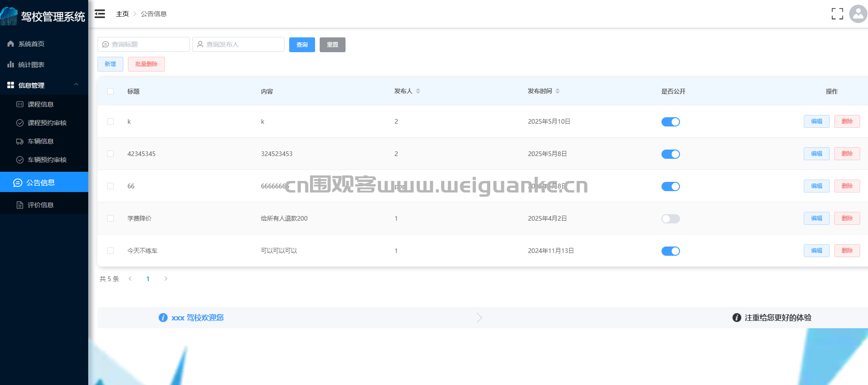Click the check icon beside 车辆预约审核

[x=20, y=160]
